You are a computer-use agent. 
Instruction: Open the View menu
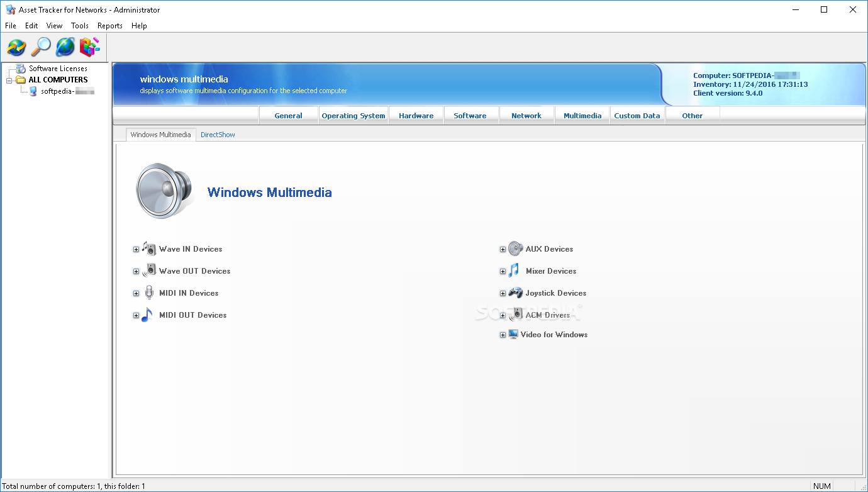[x=54, y=26]
